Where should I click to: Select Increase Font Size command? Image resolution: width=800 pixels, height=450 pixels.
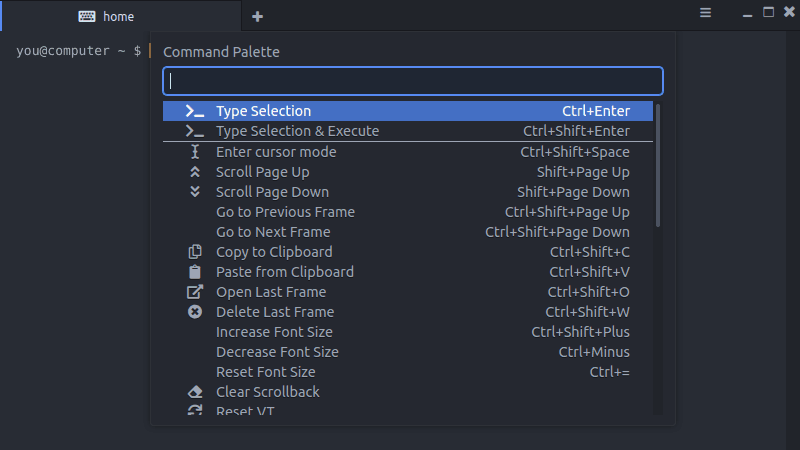point(408,332)
